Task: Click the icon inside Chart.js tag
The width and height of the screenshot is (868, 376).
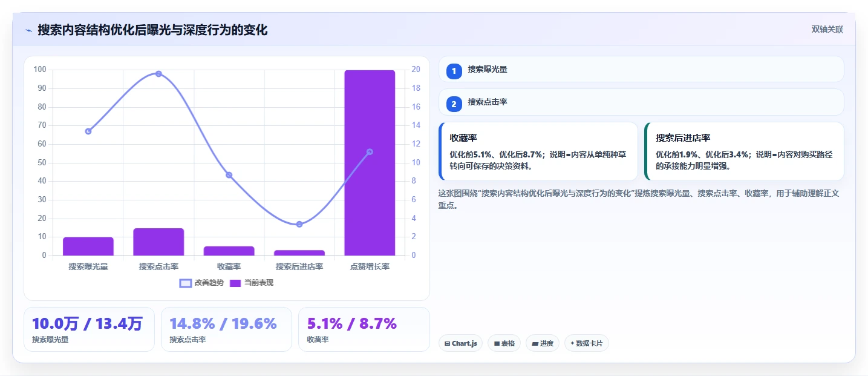Action: coord(447,343)
